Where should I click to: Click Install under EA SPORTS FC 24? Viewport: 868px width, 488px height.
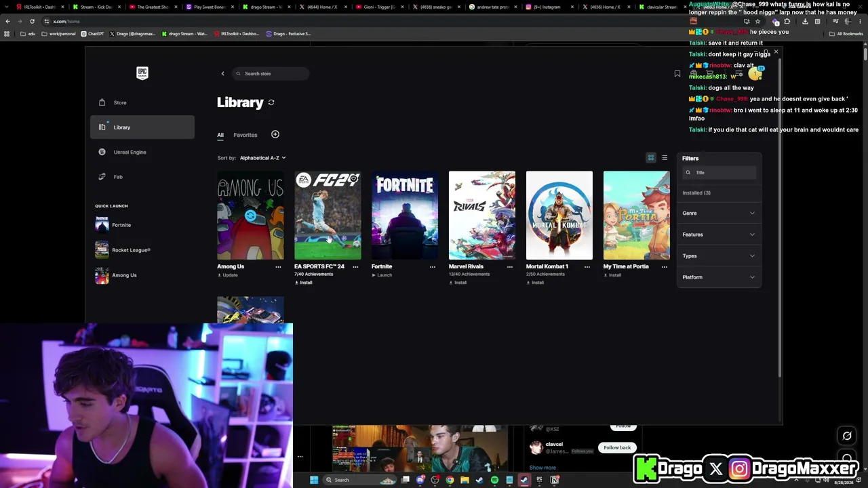(x=304, y=283)
